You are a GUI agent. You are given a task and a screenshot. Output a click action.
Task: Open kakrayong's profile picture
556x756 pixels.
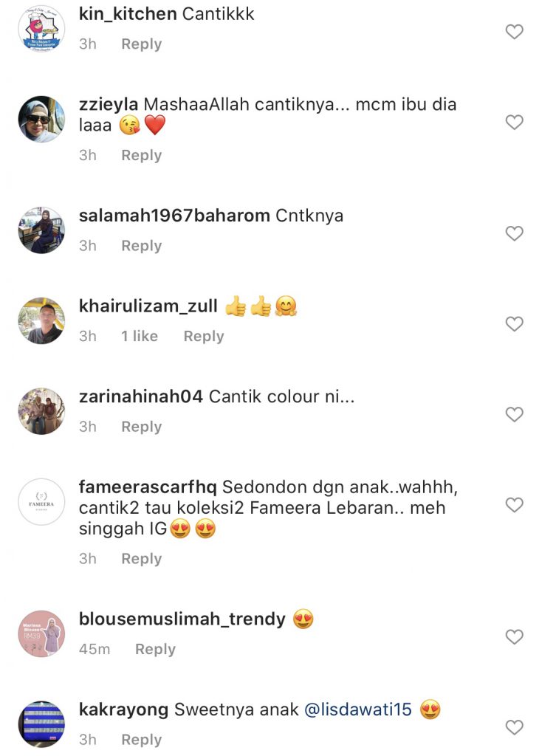point(41,724)
